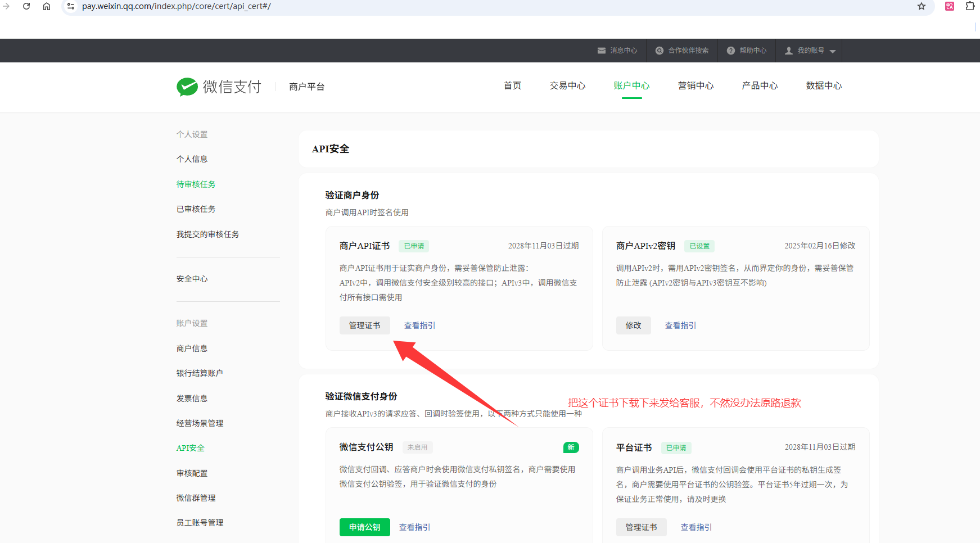Reload the page with browser refresh icon
This screenshot has height=543, width=980.
pos(26,6)
